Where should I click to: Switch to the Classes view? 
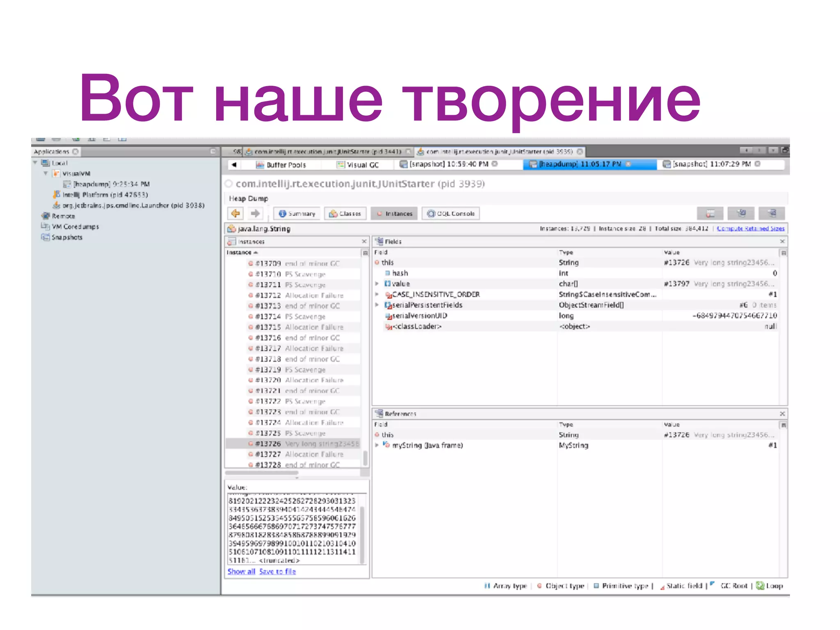point(345,214)
